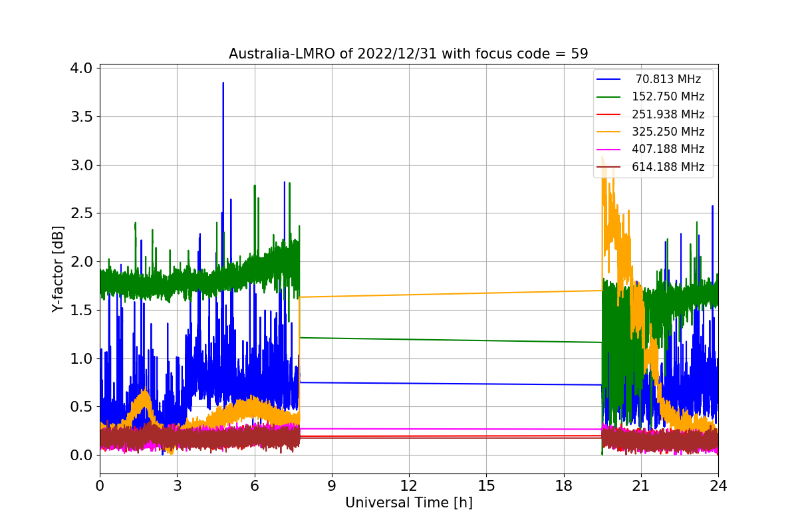This screenshot has height=532, width=798.
Task: Select the 407.188 MHz legend label
Action: pos(668,149)
